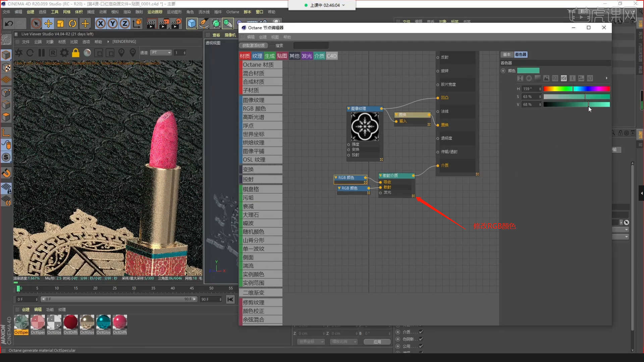Collapse the 置换 node triangle
Screen dimensions: 644x362
(x=396, y=115)
